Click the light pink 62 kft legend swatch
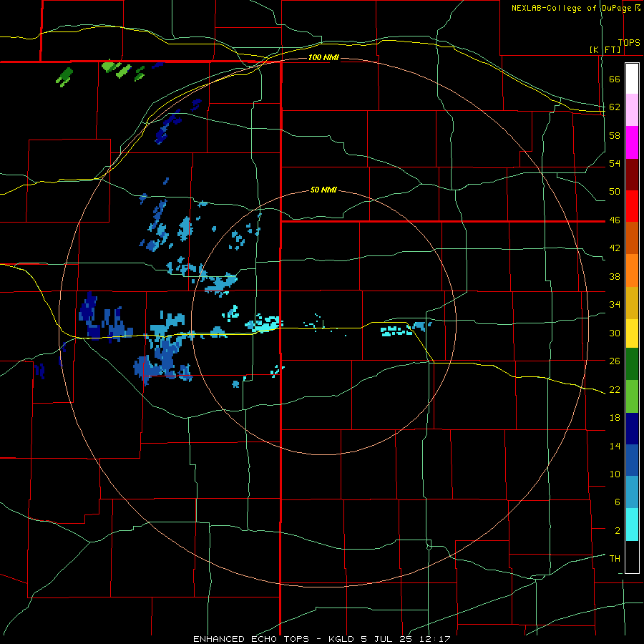The height and width of the screenshot is (644, 644). [632, 110]
